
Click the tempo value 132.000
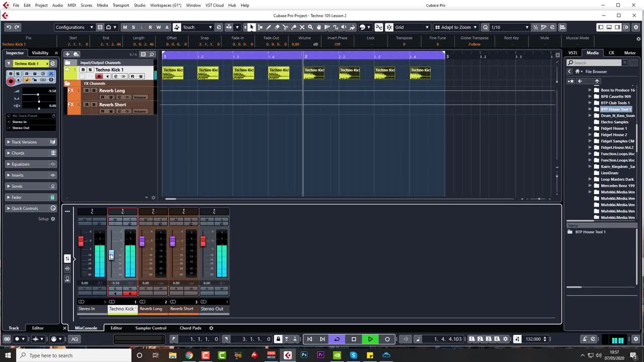(533, 339)
